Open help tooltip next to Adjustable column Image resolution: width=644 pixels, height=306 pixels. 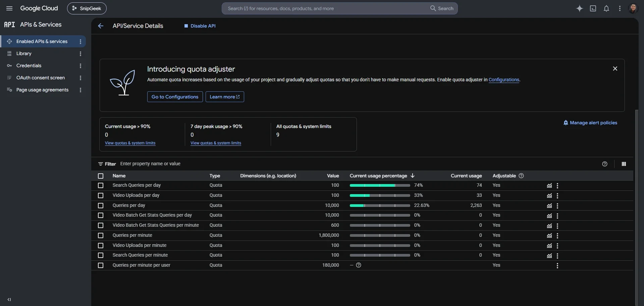tap(521, 176)
